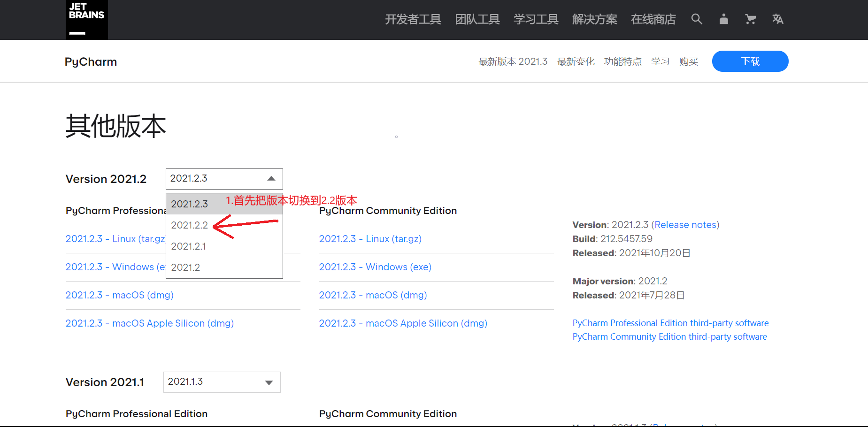This screenshot has height=427, width=868.
Task: Open the 解决方案 menu
Action: 595,19
